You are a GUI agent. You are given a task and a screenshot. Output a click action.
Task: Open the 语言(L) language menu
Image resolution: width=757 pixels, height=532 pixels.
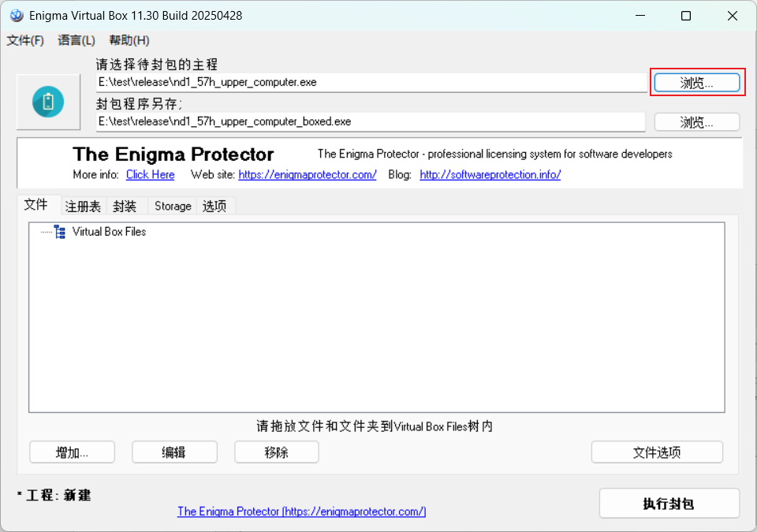(76, 40)
